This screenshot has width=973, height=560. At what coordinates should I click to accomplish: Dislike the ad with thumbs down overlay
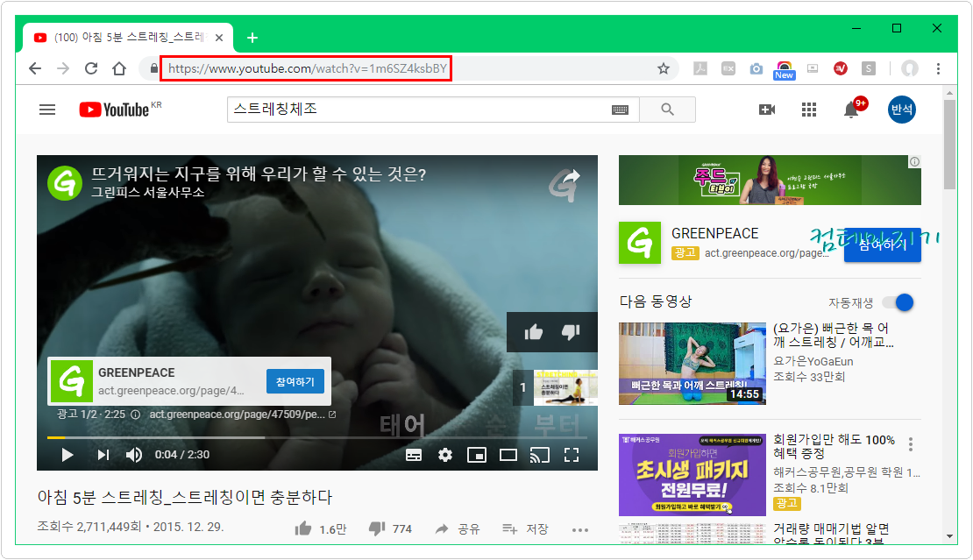click(571, 332)
